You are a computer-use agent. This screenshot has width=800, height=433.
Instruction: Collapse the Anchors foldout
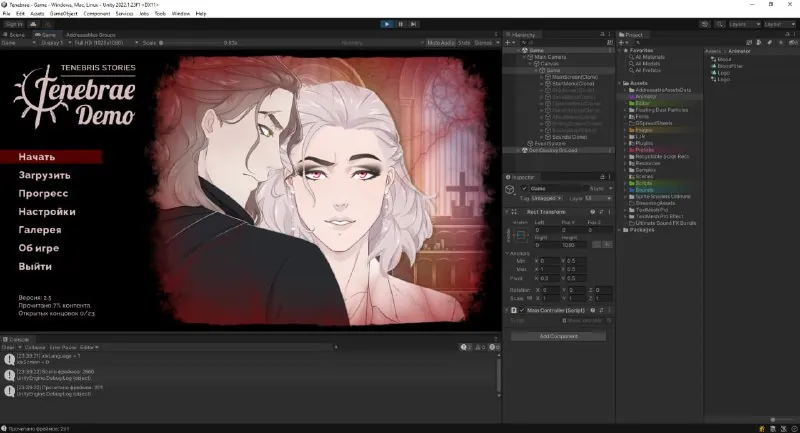coord(507,253)
